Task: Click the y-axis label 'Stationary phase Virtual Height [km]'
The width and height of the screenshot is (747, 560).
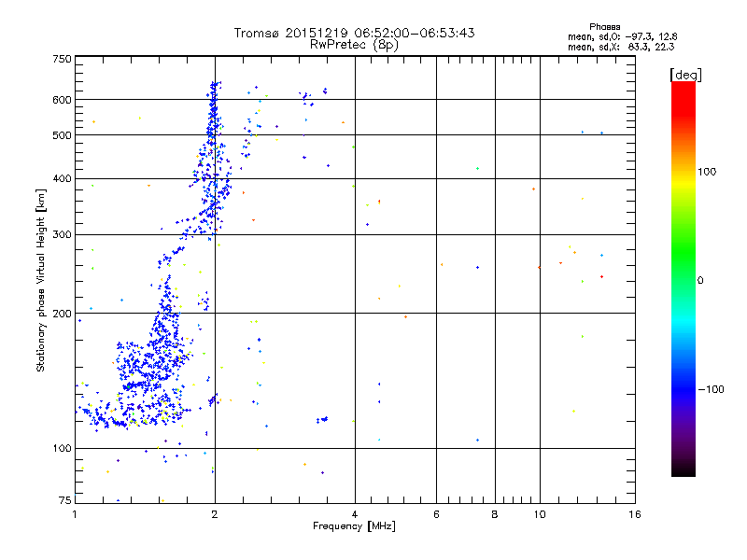Action: click(x=41, y=281)
